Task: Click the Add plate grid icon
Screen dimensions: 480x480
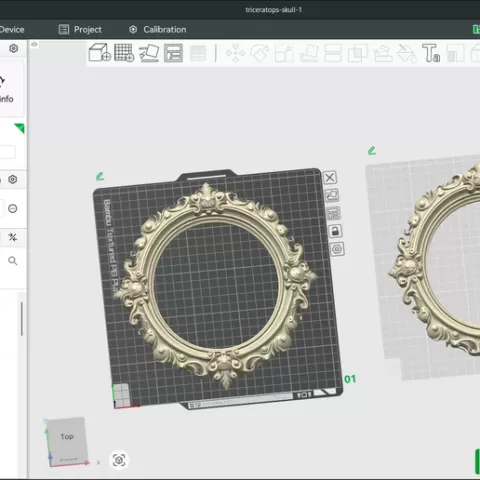Action: point(124,53)
